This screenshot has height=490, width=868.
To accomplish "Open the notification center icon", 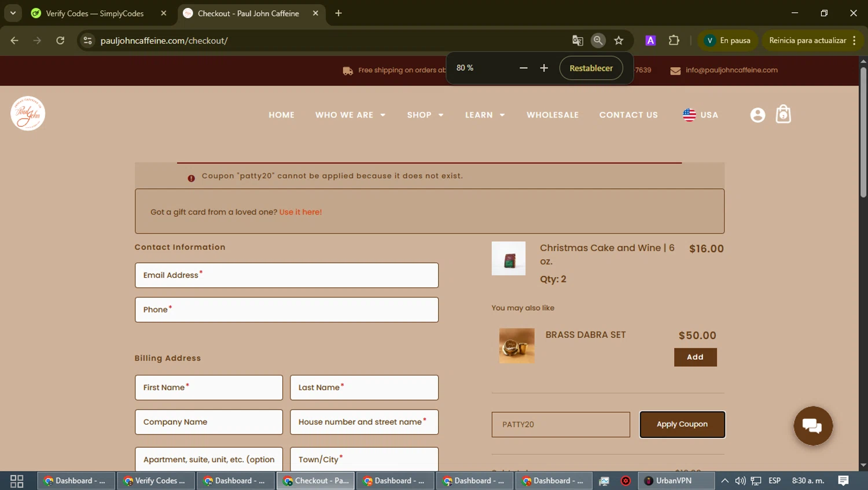I will pyautogui.click(x=843, y=481).
